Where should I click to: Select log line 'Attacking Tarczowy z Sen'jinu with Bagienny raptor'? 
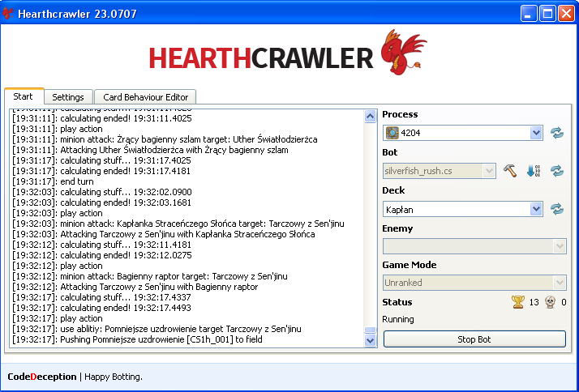135,287
